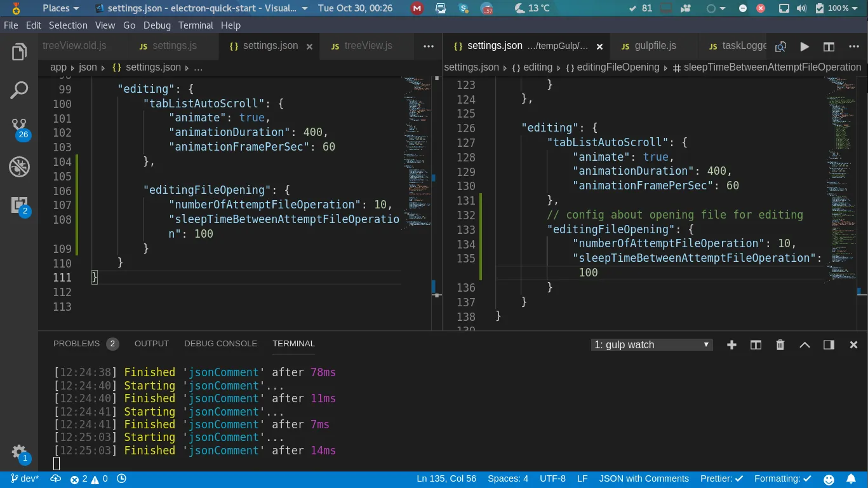Click the dev* branch in status bar
Viewport: 868px width, 488px height.
pos(25,478)
